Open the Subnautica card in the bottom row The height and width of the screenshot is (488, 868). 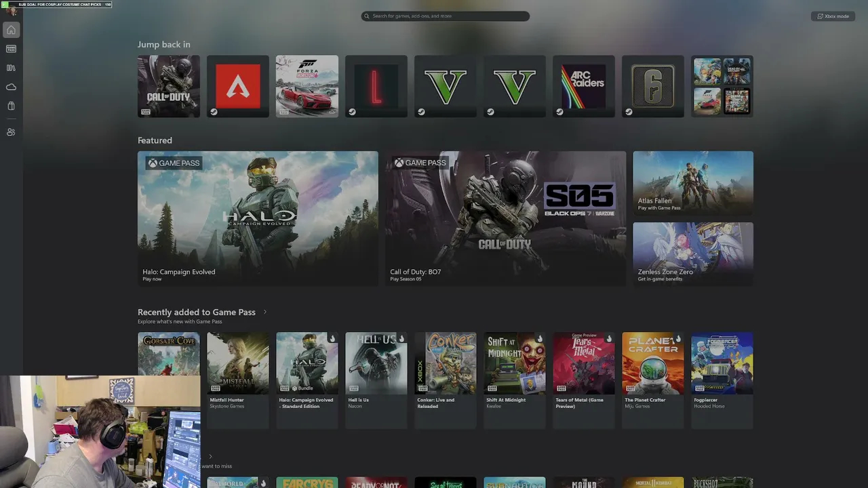click(x=515, y=483)
